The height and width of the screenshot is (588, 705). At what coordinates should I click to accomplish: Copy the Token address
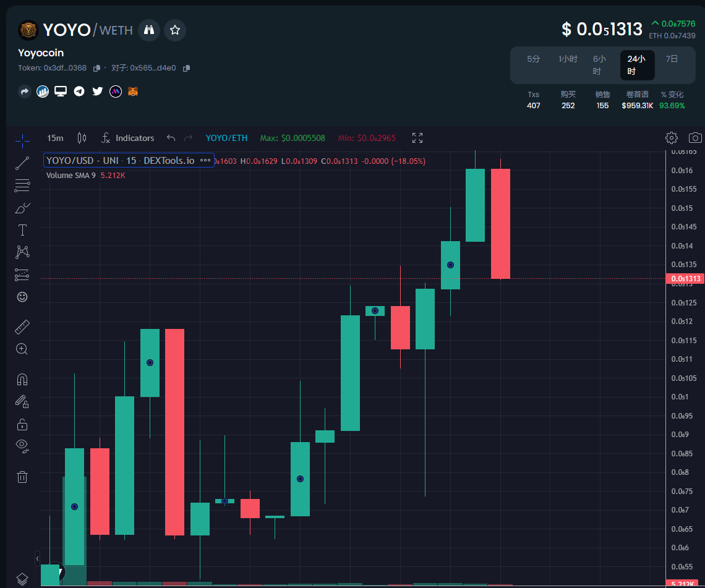96,69
